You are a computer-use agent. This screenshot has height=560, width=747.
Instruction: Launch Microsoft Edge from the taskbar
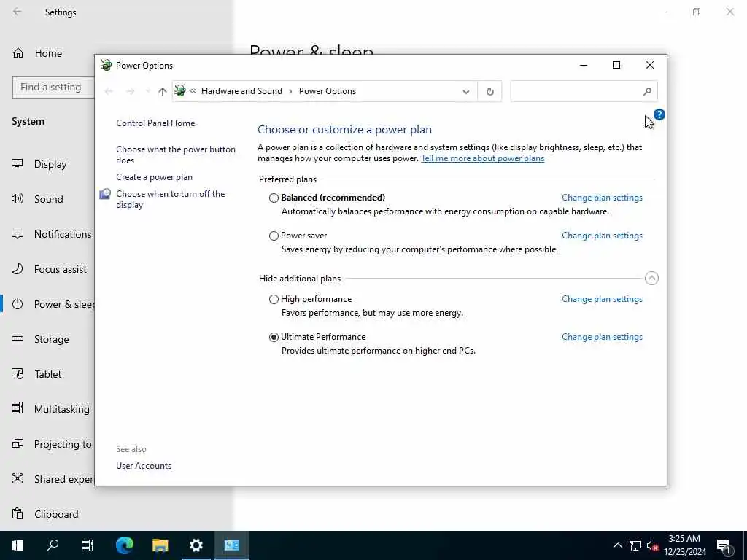click(124, 545)
